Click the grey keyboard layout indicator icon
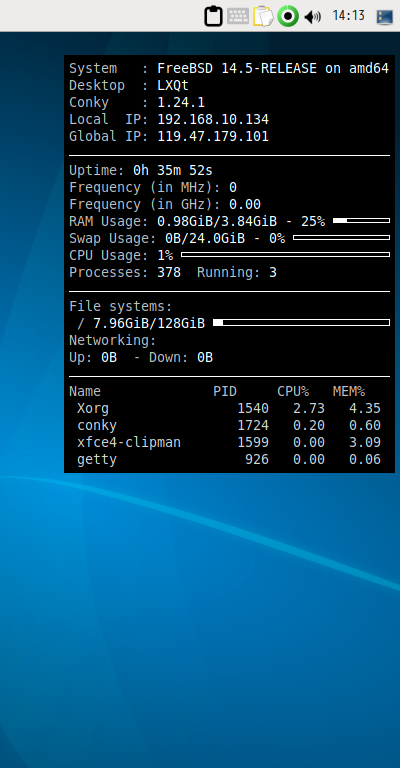 click(238, 16)
